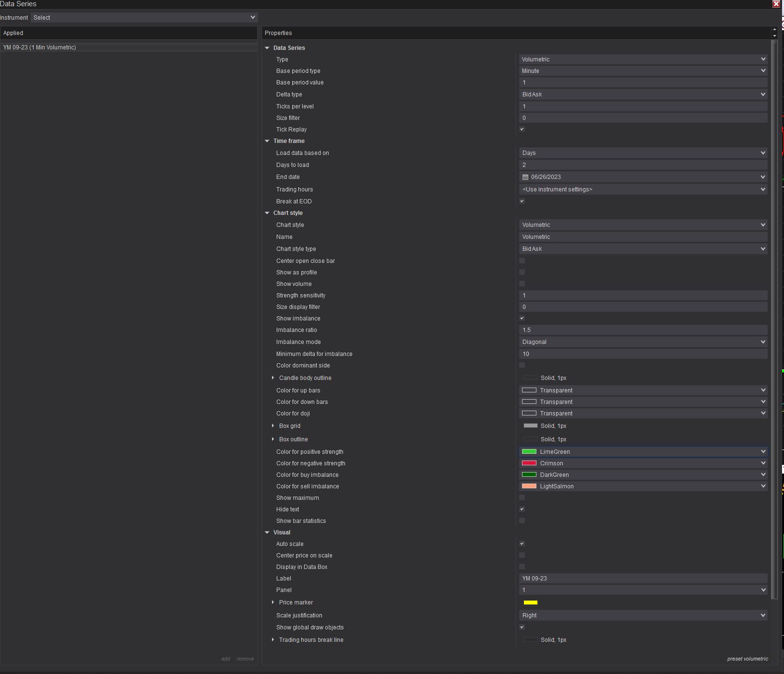Expand the Candle body outline row

(273, 378)
